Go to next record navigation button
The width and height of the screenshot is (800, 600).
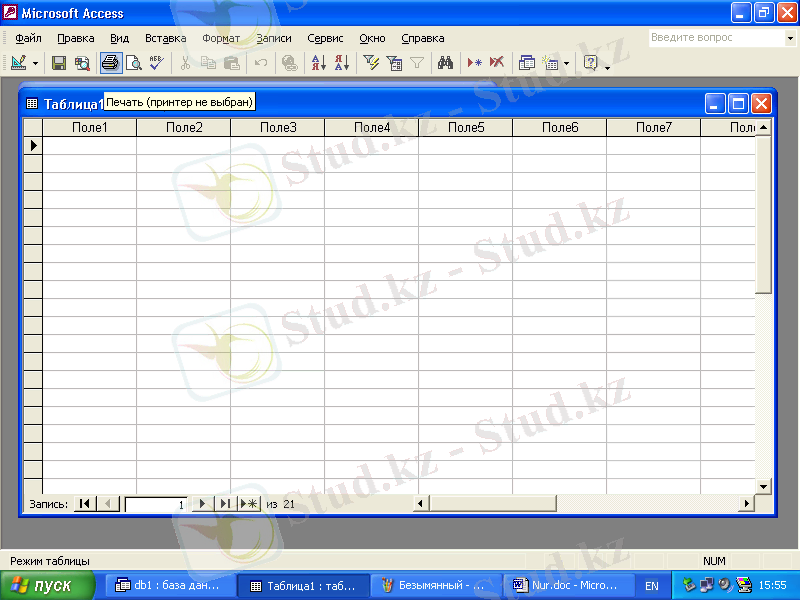tap(202, 504)
